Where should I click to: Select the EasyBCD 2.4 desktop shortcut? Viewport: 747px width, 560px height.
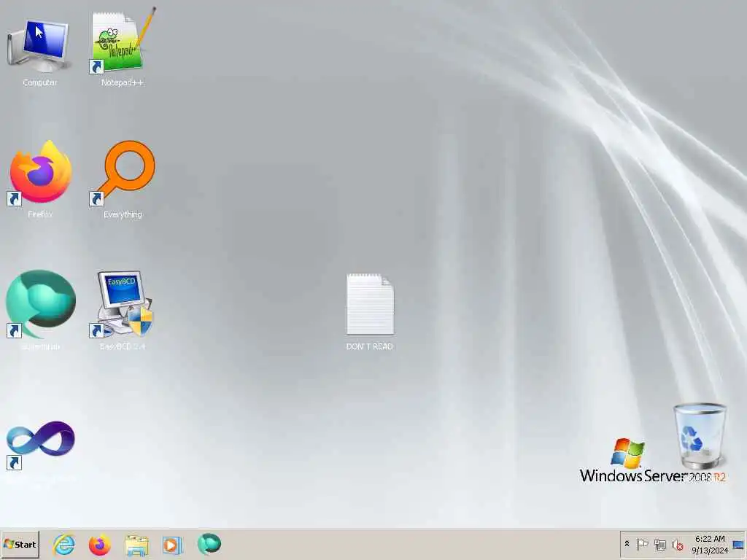pyautogui.click(x=123, y=309)
